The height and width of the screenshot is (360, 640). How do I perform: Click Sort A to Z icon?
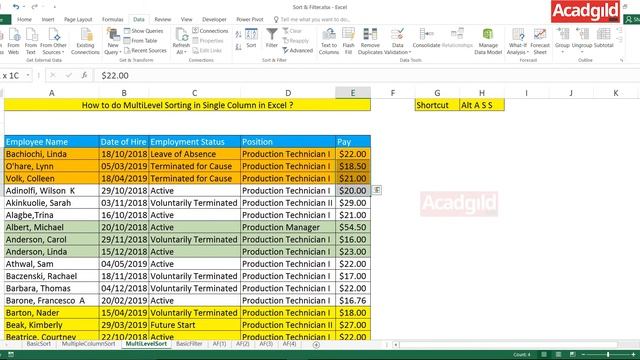(238, 35)
